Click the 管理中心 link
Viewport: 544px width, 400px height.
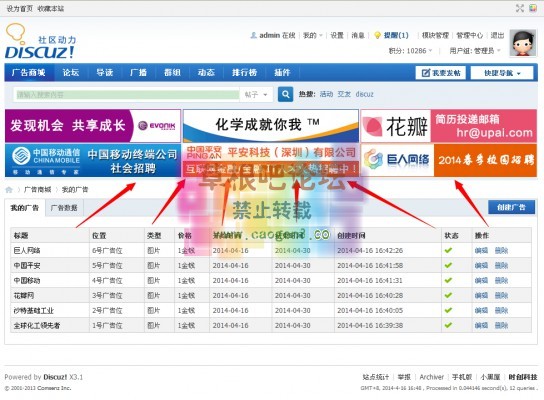tap(469, 35)
